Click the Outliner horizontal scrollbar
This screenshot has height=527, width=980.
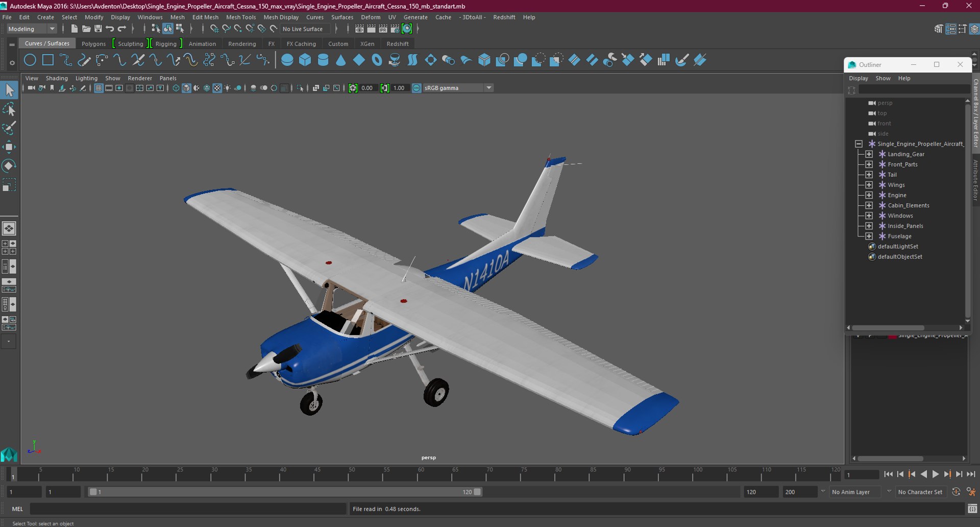(x=888, y=328)
